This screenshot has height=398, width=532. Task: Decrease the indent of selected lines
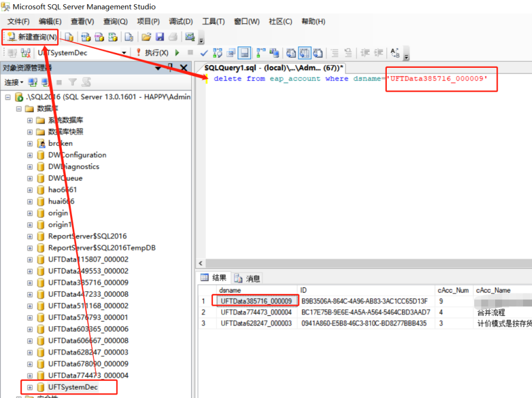tap(365, 53)
